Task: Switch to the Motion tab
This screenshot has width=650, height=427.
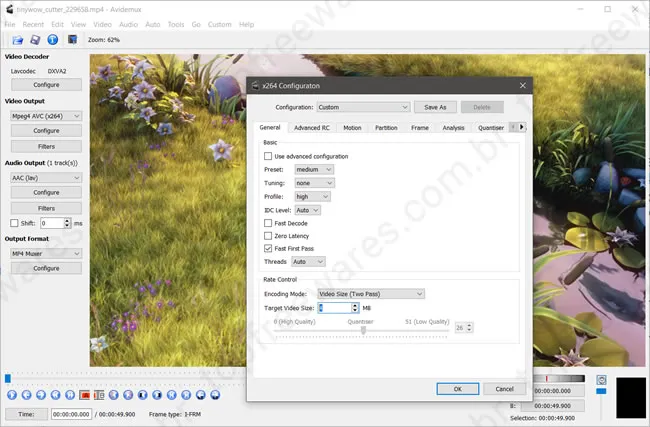Action: 352,128
